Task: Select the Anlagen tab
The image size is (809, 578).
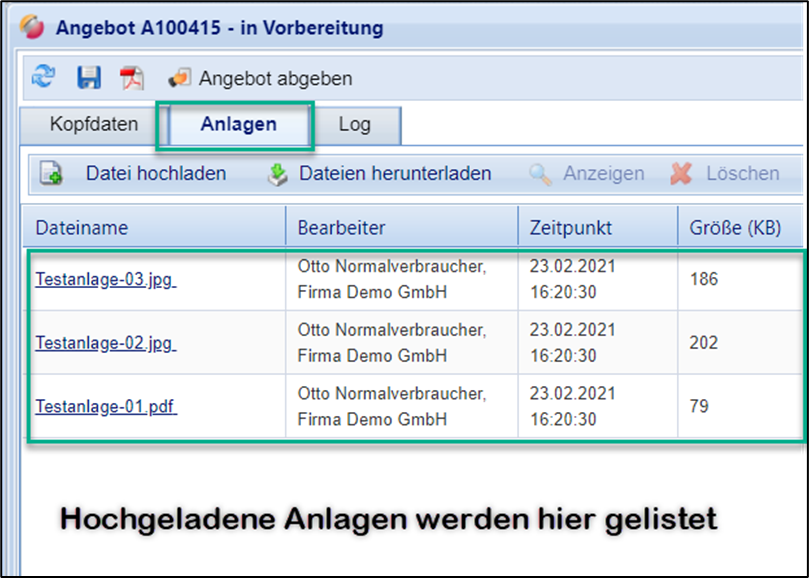Action: (x=238, y=124)
